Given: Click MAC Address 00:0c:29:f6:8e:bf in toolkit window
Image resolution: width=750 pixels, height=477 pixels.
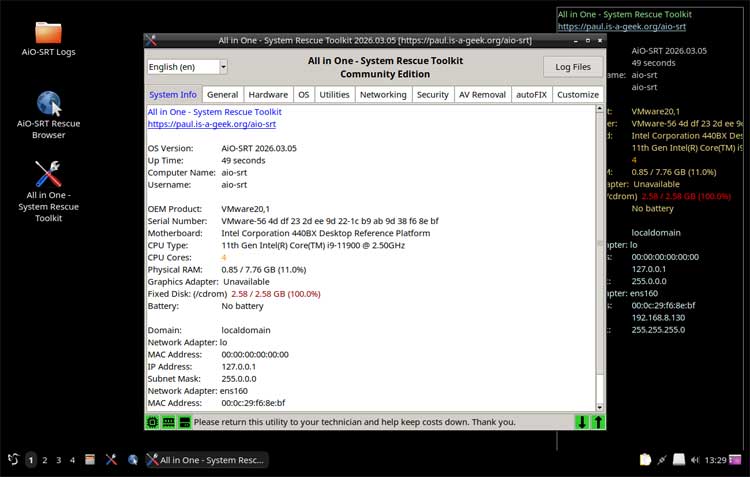Looking at the screenshot, I should pyautogui.click(x=253, y=403).
